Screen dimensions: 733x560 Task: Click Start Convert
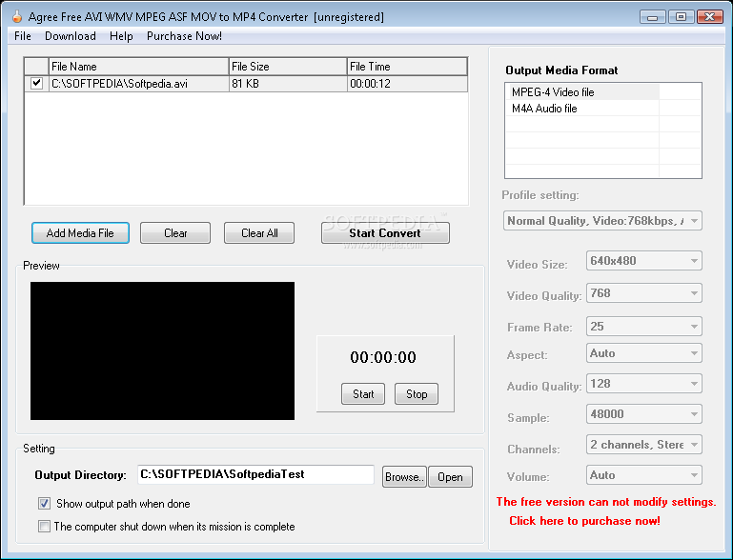(385, 233)
